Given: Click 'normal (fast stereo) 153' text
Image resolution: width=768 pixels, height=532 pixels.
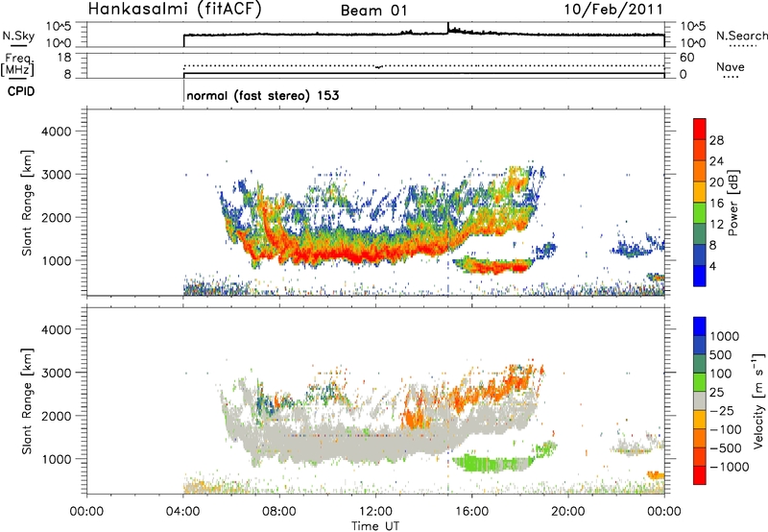Looking at the screenshot, I should click(262, 95).
